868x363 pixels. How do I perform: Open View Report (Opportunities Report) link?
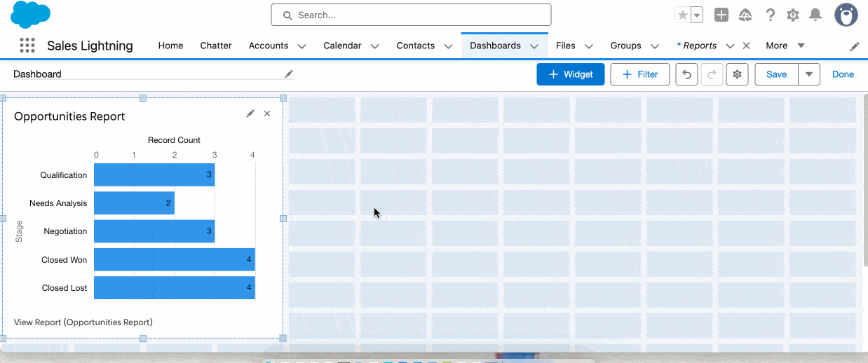83,322
